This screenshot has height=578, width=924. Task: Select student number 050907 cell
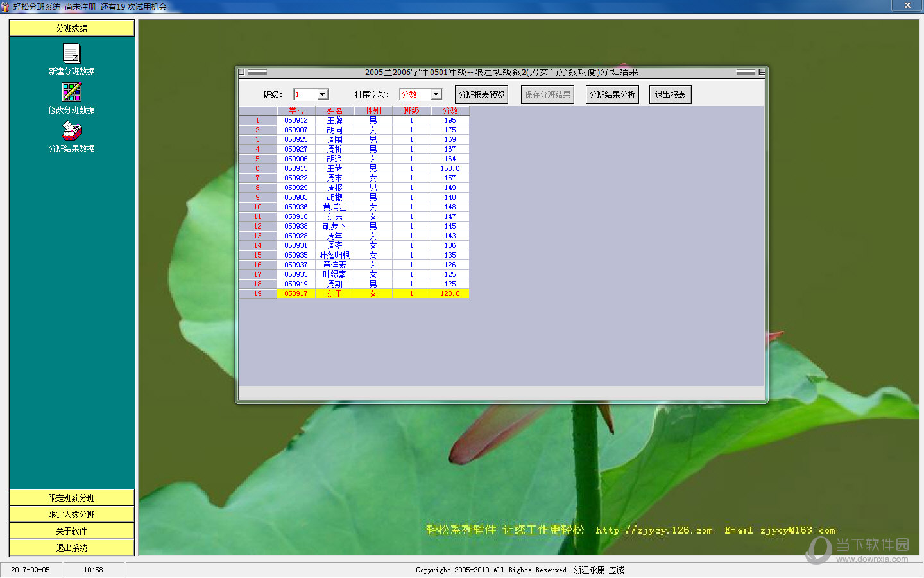(x=296, y=130)
